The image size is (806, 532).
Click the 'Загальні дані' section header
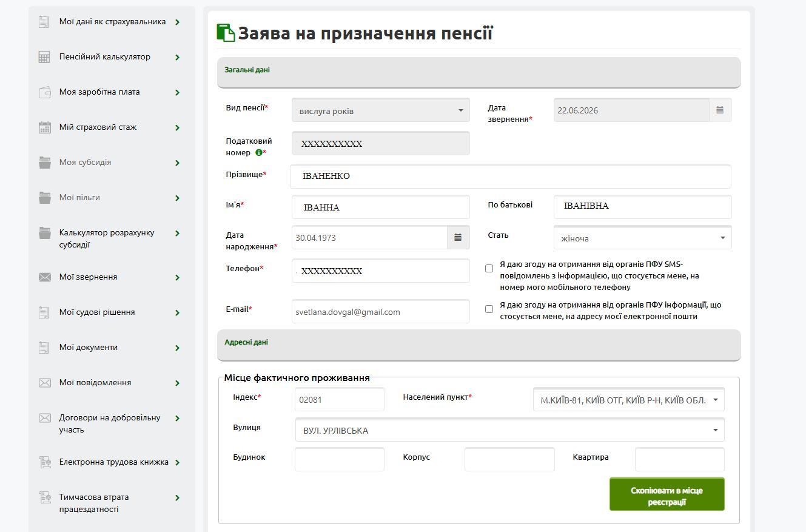click(479, 73)
